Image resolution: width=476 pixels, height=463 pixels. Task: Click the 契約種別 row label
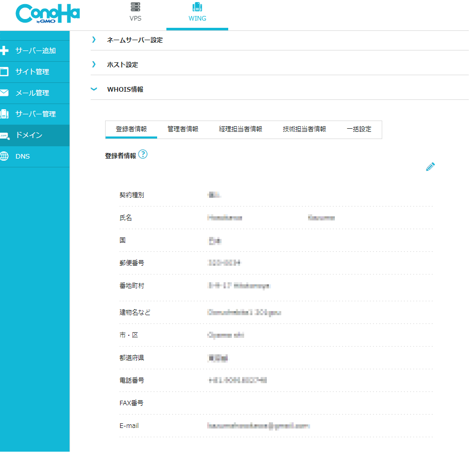click(132, 195)
